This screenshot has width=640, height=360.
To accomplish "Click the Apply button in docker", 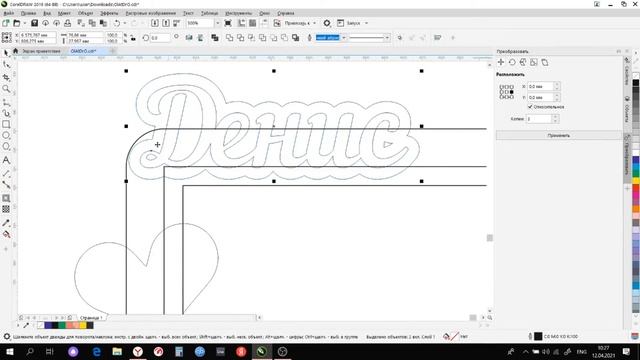I will pyautogui.click(x=558, y=135).
